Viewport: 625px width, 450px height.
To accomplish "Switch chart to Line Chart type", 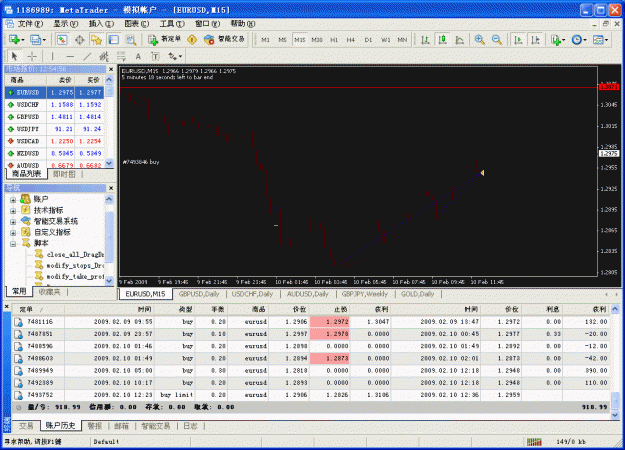I will pos(460,39).
